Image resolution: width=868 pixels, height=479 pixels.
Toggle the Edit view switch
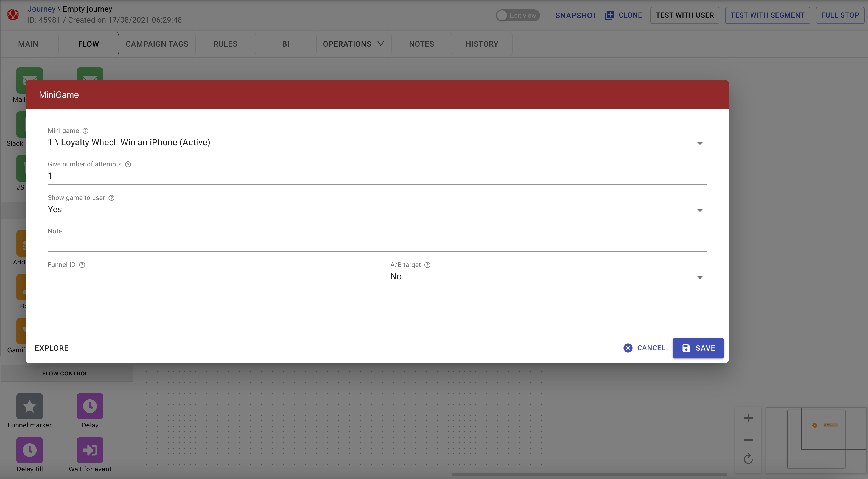[x=517, y=15]
